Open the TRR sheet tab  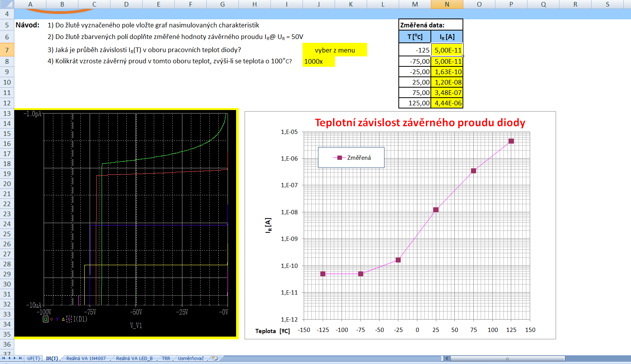tap(166, 358)
